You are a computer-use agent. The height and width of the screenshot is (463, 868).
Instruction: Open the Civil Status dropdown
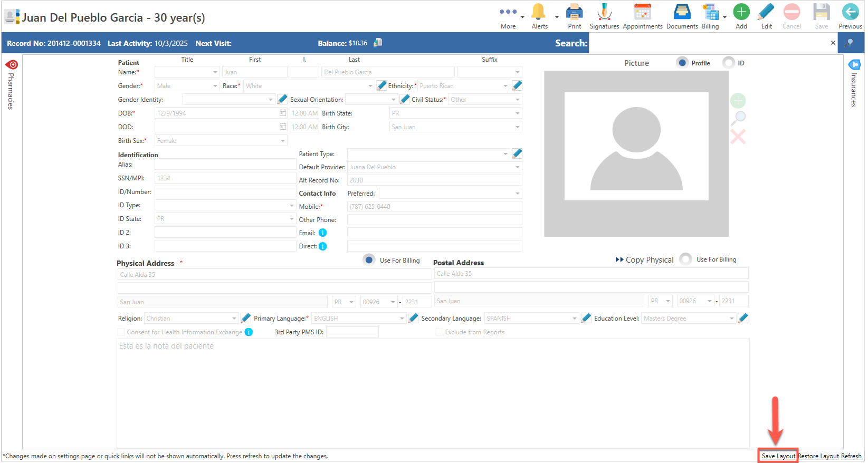[x=517, y=100]
